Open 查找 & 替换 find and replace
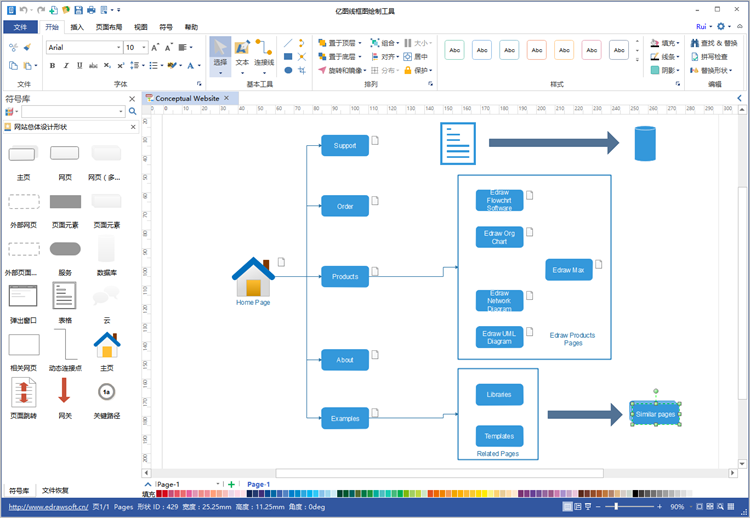This screenshot has width=750, height=518. tap(714, 43)
